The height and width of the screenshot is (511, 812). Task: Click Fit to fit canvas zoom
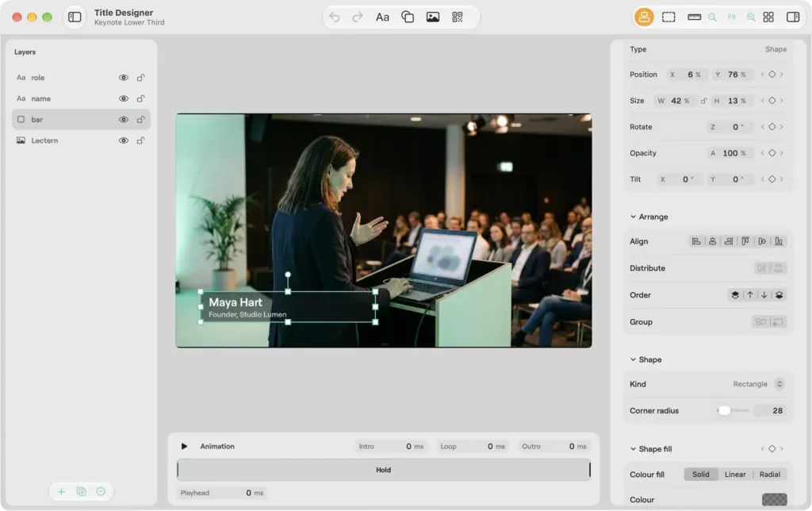(x=731, y=17)
